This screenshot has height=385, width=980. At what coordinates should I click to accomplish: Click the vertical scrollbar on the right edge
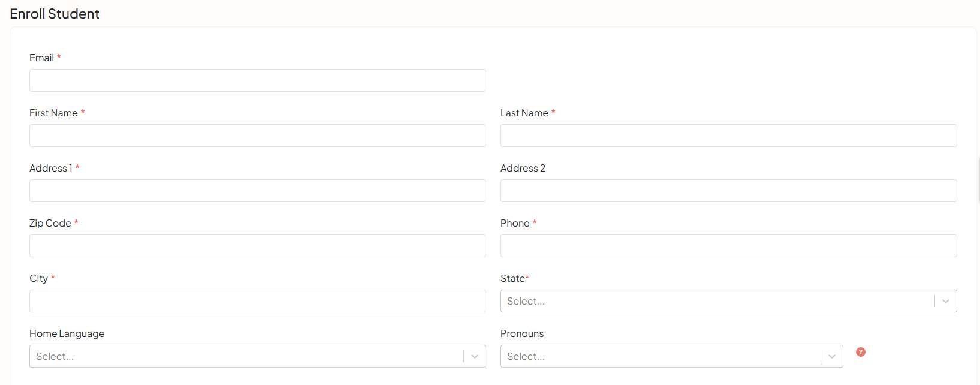(978, 180)
